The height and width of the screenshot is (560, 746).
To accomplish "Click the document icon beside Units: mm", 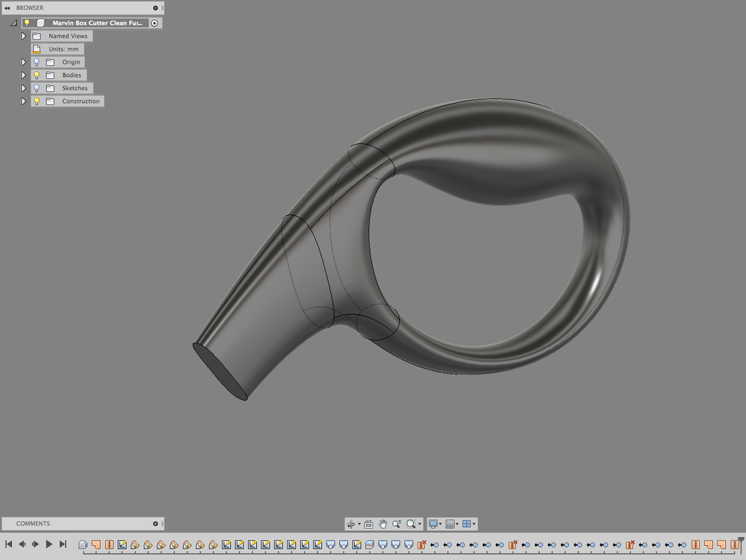I will point(37,49).
